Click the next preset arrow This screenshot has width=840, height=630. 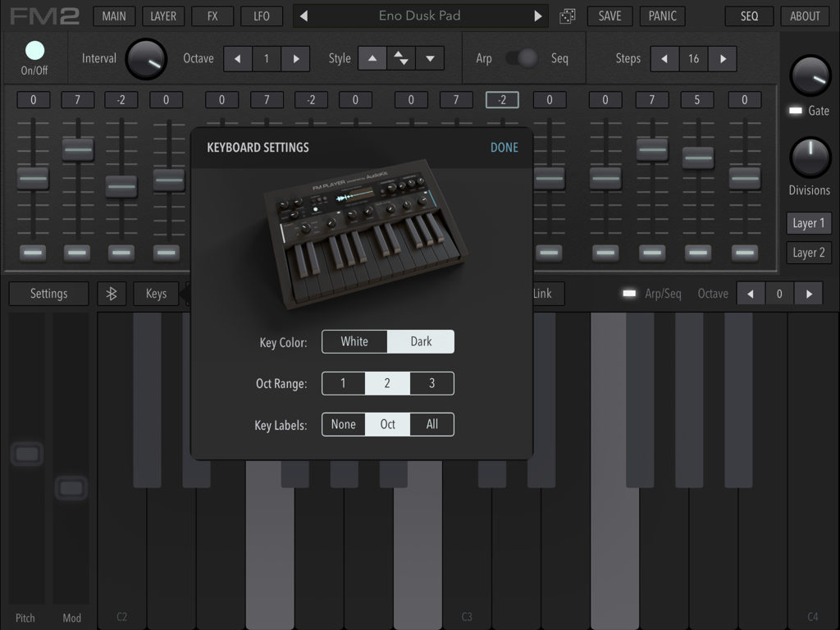click(x=537, y=15)
